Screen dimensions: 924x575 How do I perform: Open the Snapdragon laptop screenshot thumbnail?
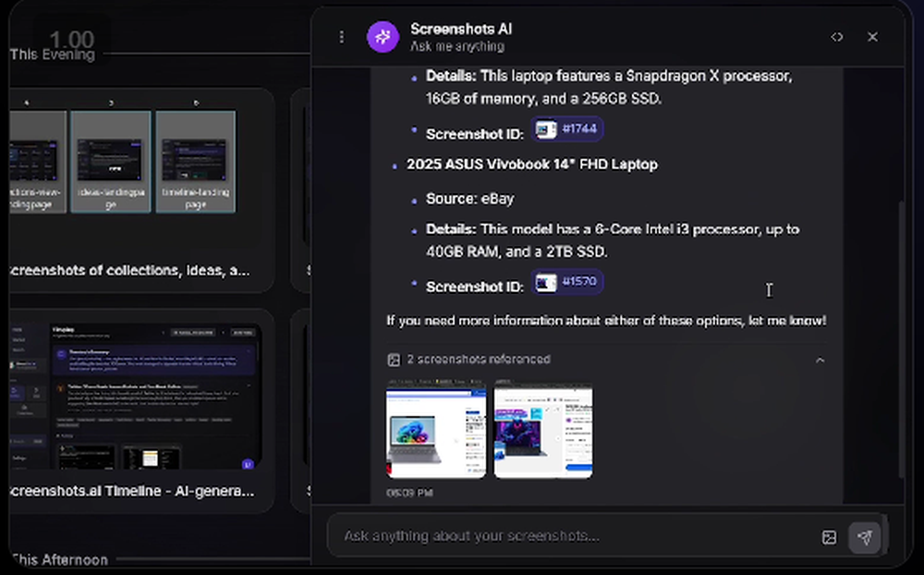(x=436, y=431)
